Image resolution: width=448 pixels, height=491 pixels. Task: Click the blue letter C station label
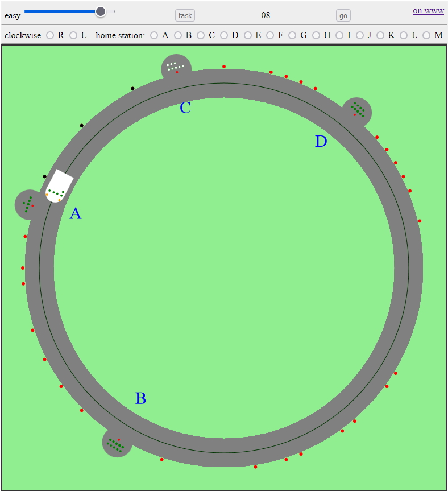click(185, 108)
